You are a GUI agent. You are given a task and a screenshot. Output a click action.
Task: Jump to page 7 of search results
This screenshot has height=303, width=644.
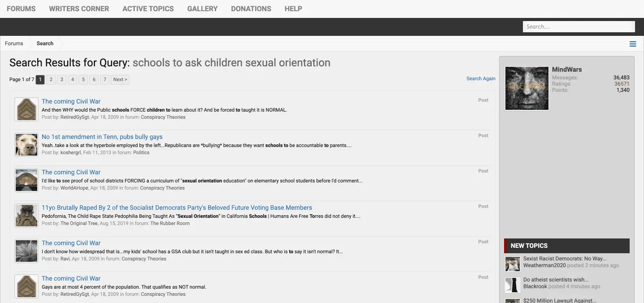[x=104, y=80]
